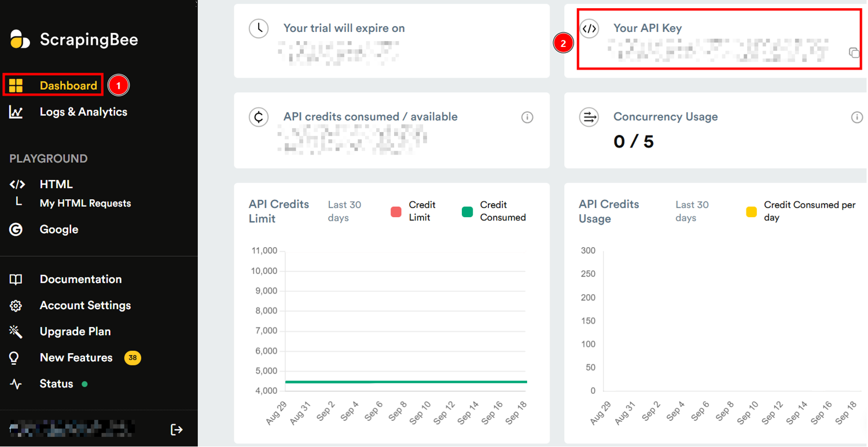Show info for Concurrency Usage
Screen dimensions: 868x447
click(x=857, y=117)
